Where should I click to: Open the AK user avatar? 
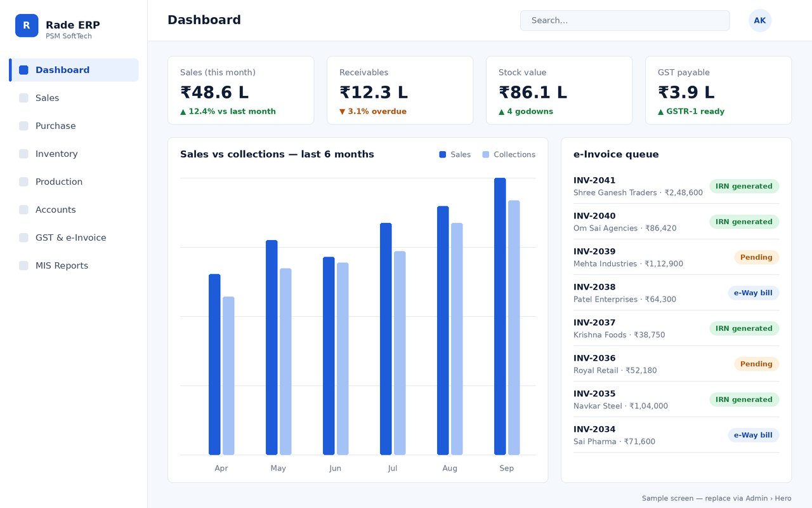pyautogui.click(x=760, y=20)
